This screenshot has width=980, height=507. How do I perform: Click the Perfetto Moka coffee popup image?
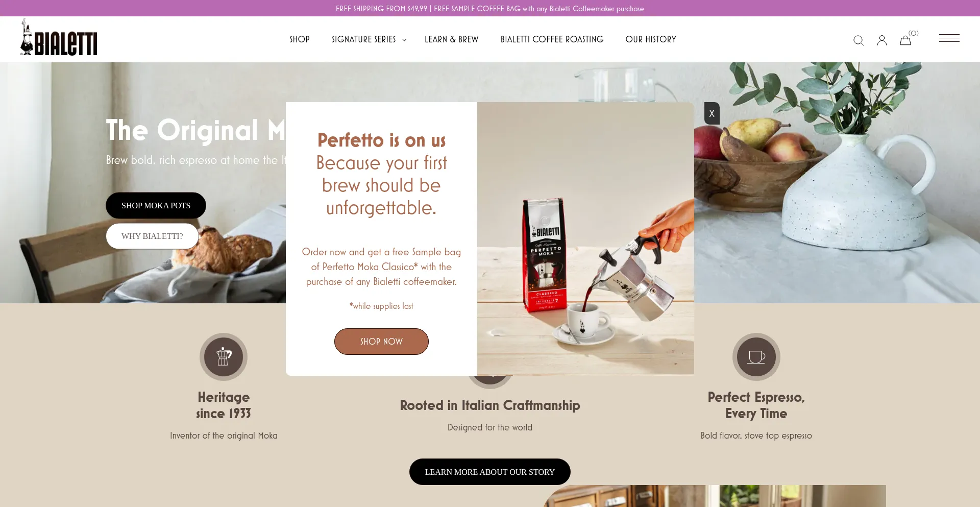click(x=585, y=239)
